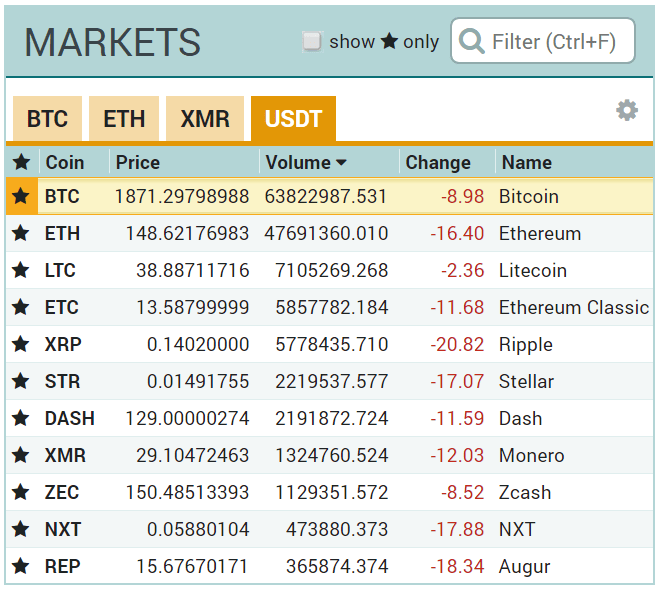Select the ZEC coin symbol
Screen dimensions: 661x590
tap(62, 492)
